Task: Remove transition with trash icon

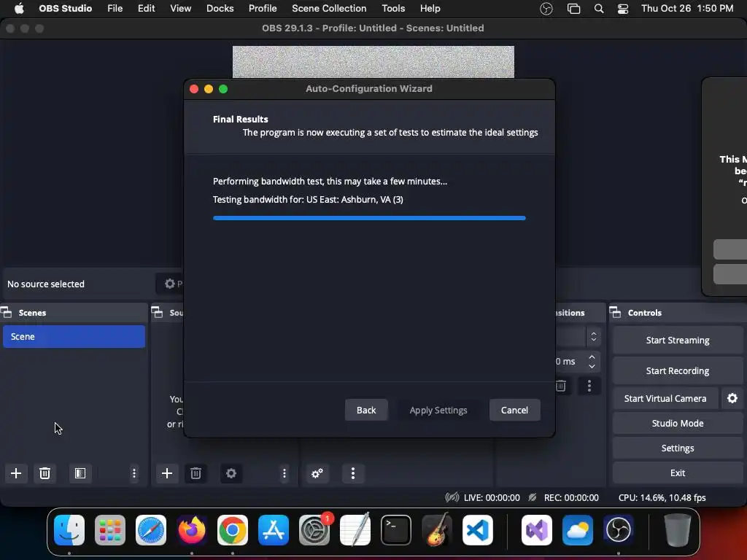Action: 561,386
